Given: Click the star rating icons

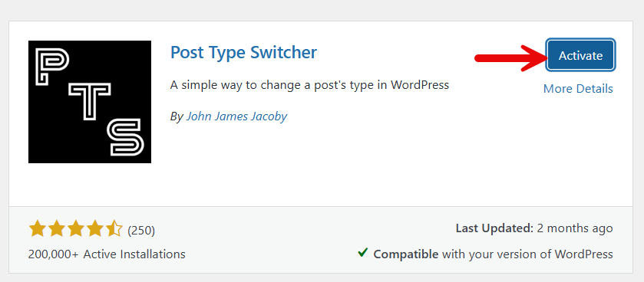Looking at the screenshot, I should click(75, 229).
